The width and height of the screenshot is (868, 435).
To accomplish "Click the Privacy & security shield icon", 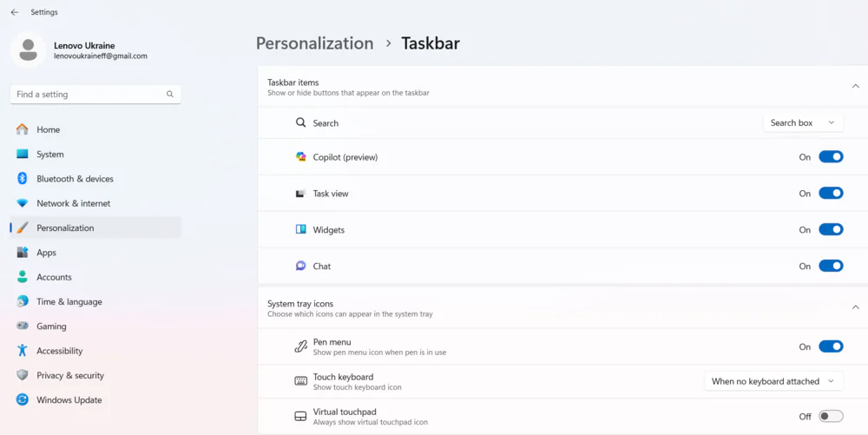I will [x=23, y=375].
